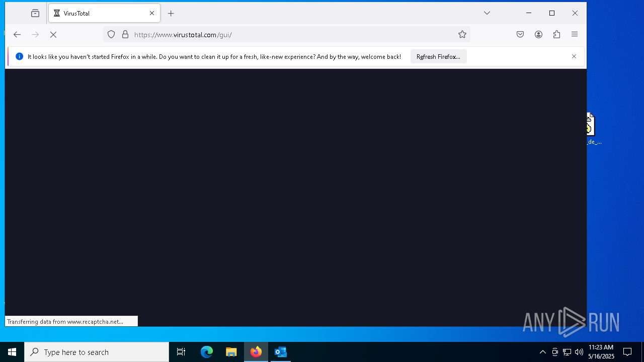Screen dimensions: 644x362
Task: Open network status tray icon
Action: [x=567, y=352]
